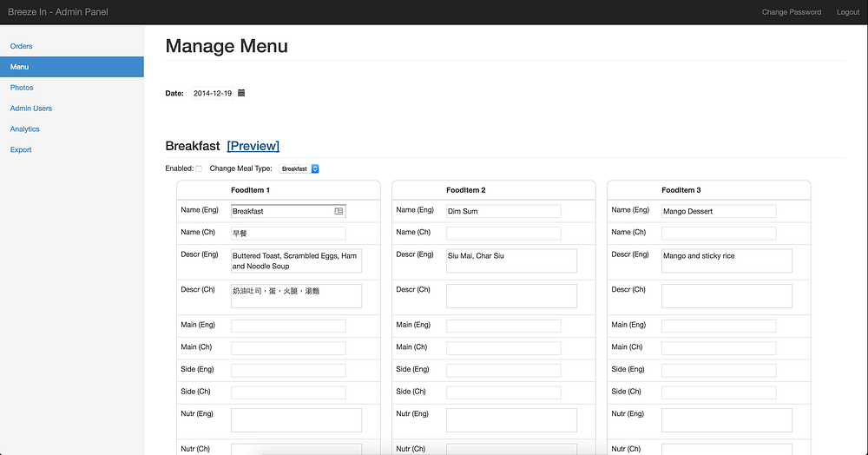Screen dimensions: 868x455
Task: Click FoodItem 2 Name (Ch) field
Action: (x=503, y=233)
